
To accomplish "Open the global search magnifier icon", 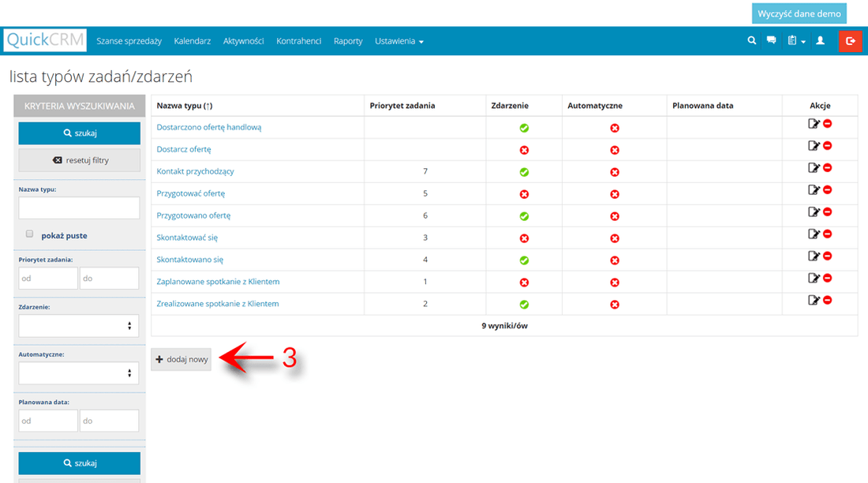I will (751, 40).
